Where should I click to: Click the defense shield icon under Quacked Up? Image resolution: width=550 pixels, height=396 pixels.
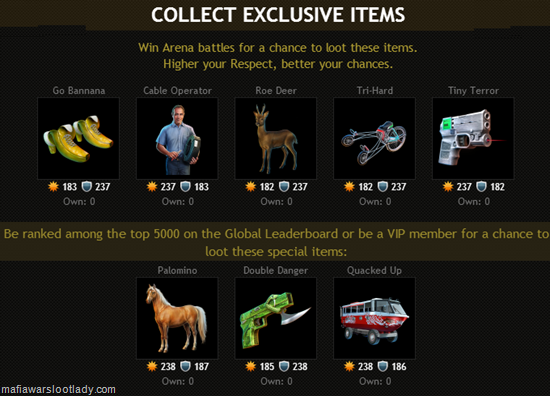pos(382,367)
